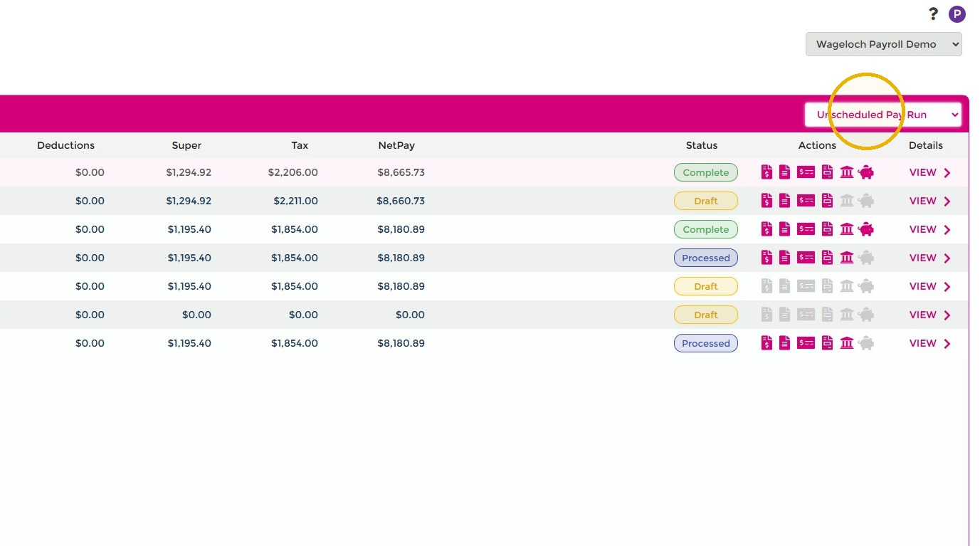
Task: Open VIEW link in first Processed row
Action: coord(922,258)
